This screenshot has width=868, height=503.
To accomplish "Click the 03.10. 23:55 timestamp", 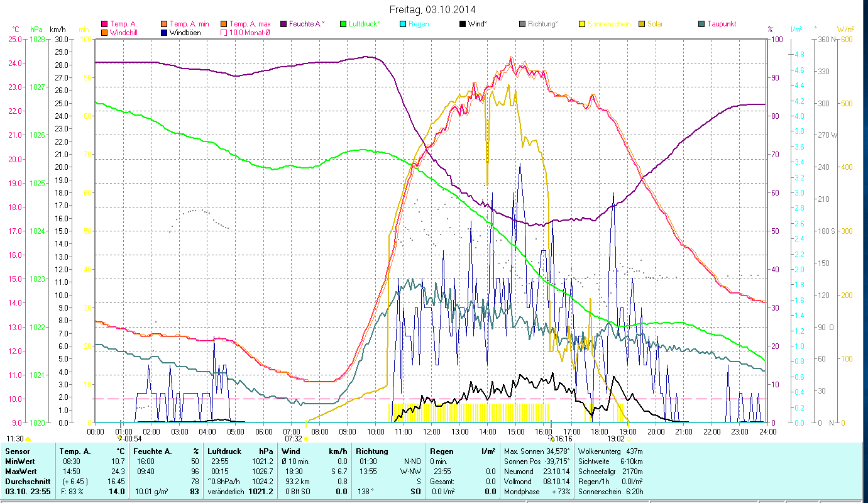I will click(27, 491).
